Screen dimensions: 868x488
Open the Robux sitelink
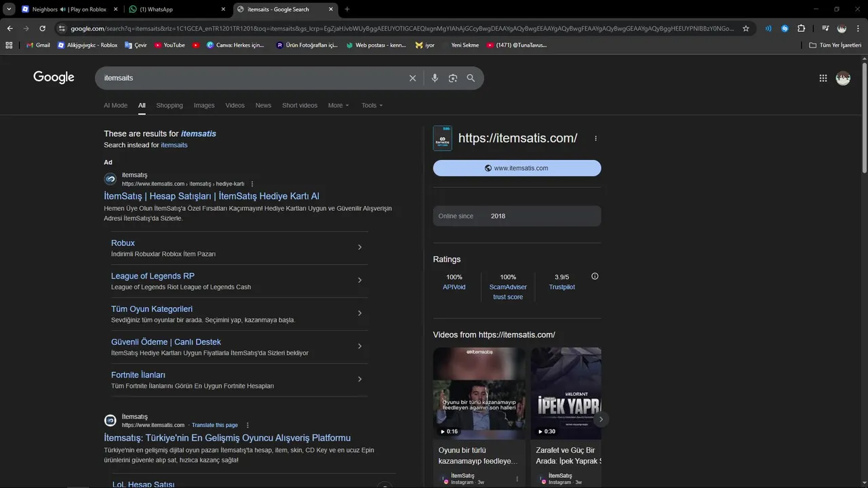click(x=123, y=243)
